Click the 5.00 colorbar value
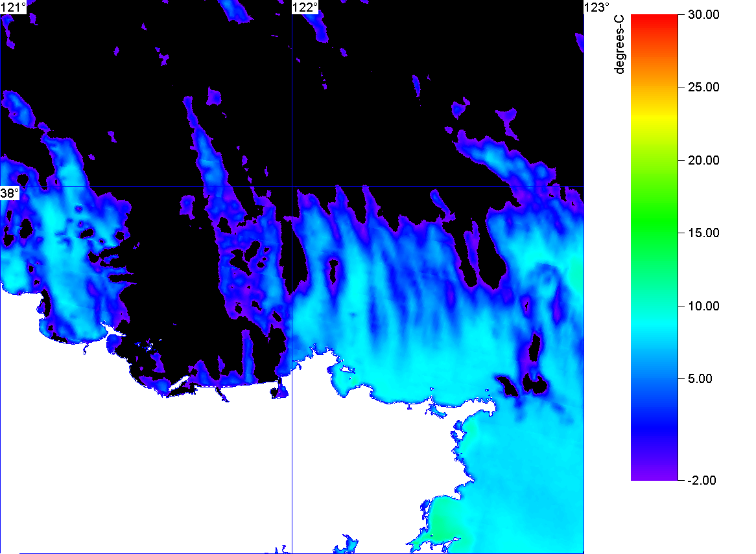The width and height of the screenshot is (756, 554). [700, 378]
